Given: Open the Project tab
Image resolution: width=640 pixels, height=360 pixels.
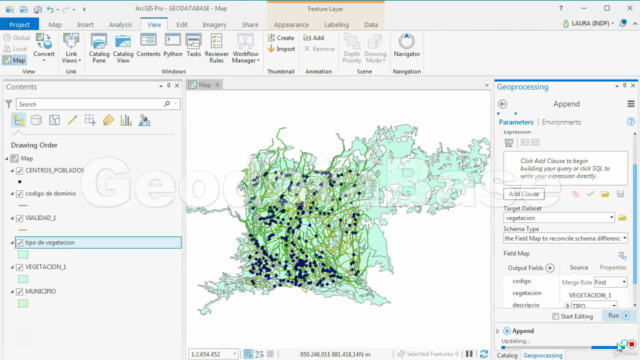Looking at the screenshot, I should click(x=19, y=24).
